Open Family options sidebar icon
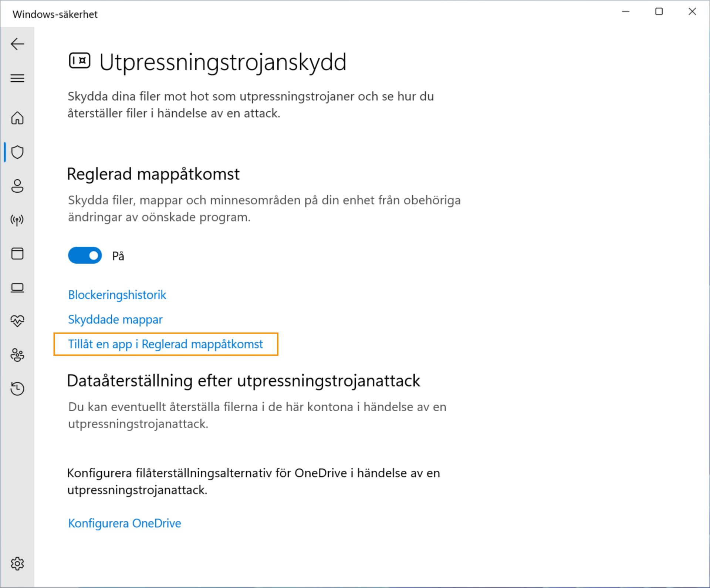Image resolution: width=710 pixels, height=588 pixels. [17, 355]
